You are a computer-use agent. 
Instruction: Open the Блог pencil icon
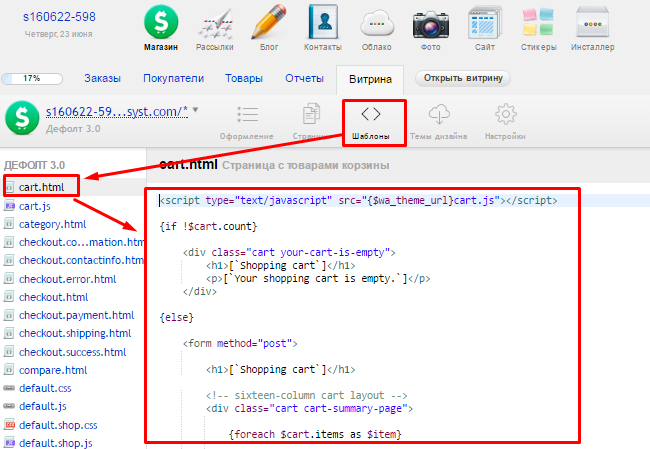coord(269,22)
